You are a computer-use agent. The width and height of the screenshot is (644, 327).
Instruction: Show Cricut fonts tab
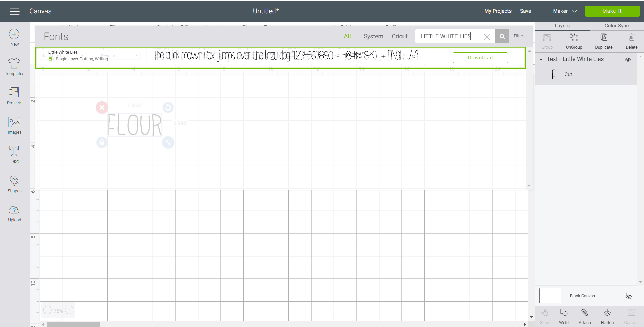coord(399,36)
